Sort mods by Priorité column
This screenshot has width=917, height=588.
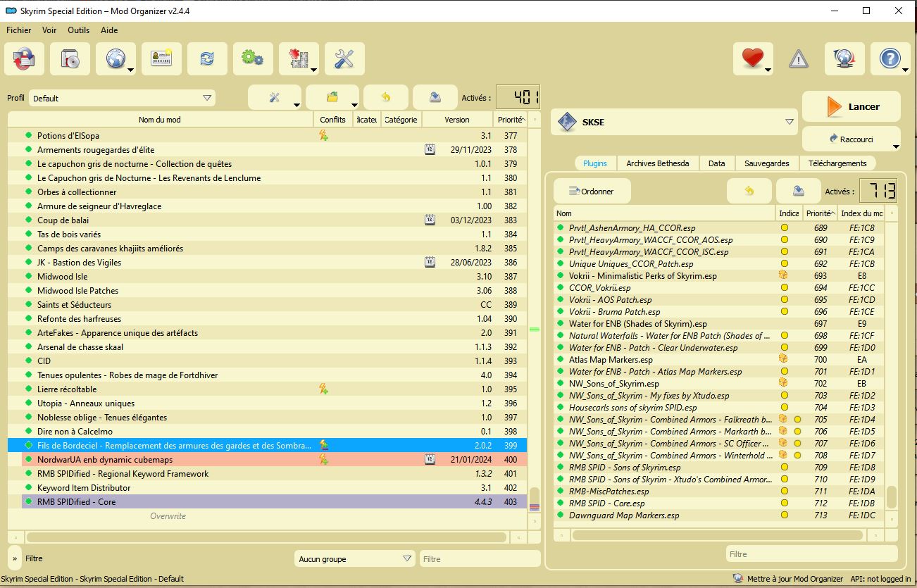point(509,120)
